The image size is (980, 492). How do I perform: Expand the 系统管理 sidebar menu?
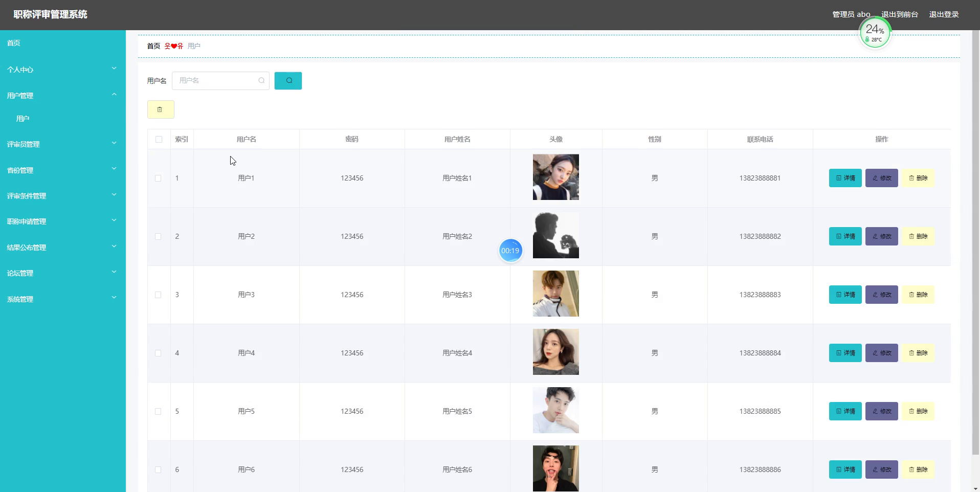pos(62,299)
